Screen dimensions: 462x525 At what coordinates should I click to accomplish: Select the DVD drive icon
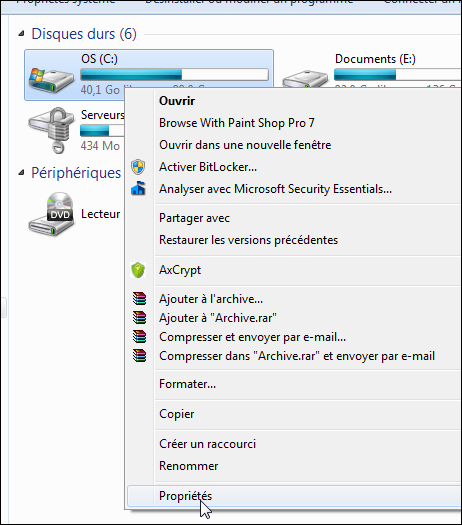pyautogui.click(x=51, y=214)
